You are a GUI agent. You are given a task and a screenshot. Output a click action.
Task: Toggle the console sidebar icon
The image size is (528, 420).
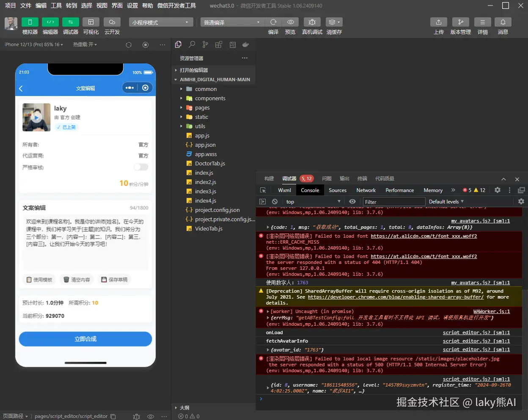(x=262, y=202)
